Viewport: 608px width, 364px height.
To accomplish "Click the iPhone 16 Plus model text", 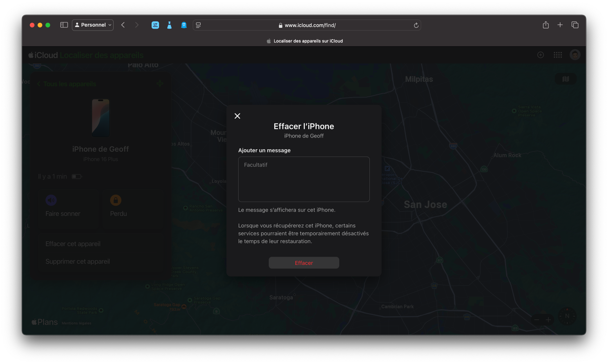I will pos(101,159).
